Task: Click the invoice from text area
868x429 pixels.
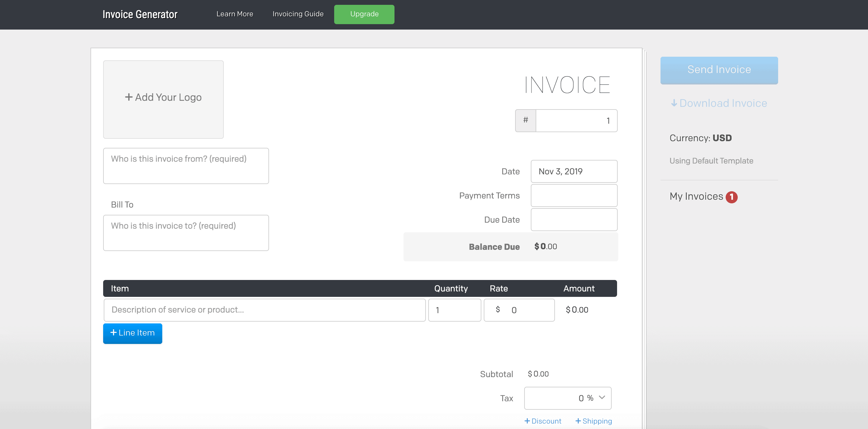Action: (186, 166)
